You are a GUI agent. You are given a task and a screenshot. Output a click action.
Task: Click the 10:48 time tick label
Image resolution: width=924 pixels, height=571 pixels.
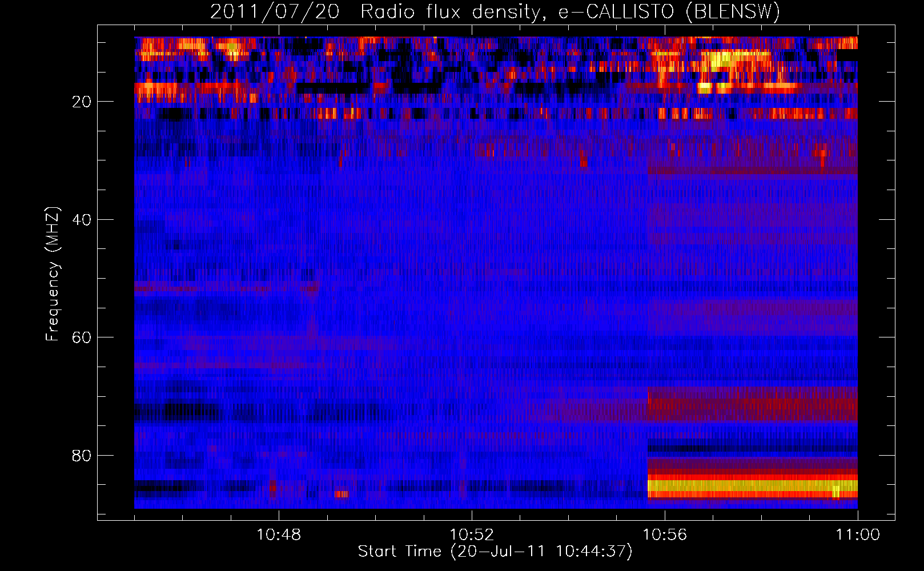click(x=279, y=535)
